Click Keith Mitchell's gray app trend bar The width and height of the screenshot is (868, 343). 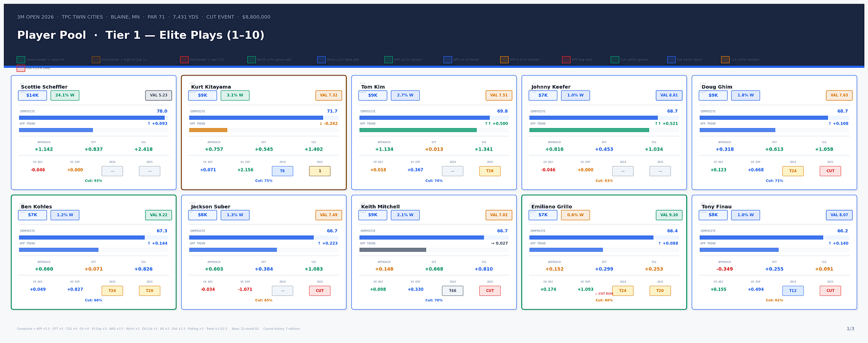393,250
